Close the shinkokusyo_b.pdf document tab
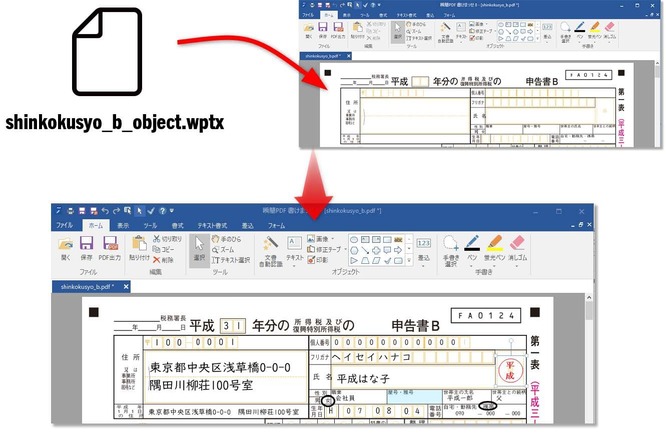The image size is (666, 438). point(128,287)
